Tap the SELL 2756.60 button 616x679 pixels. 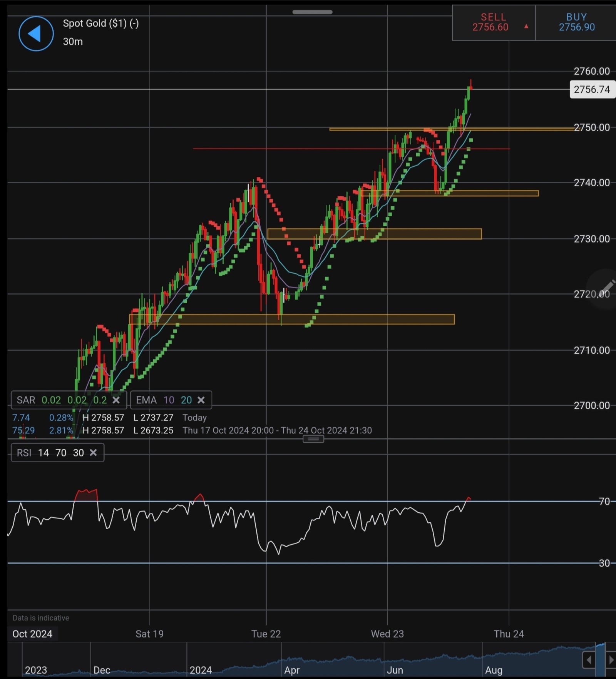(494, 22)
